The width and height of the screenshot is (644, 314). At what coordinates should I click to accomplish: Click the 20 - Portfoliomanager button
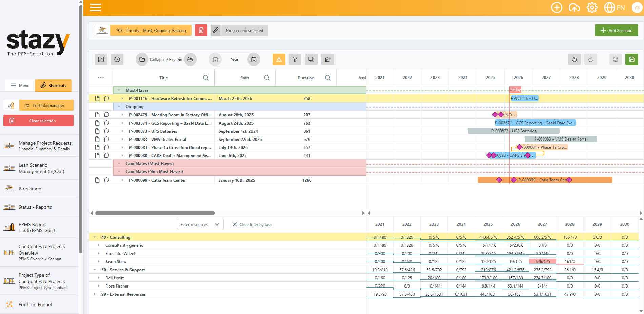[46, 105]
